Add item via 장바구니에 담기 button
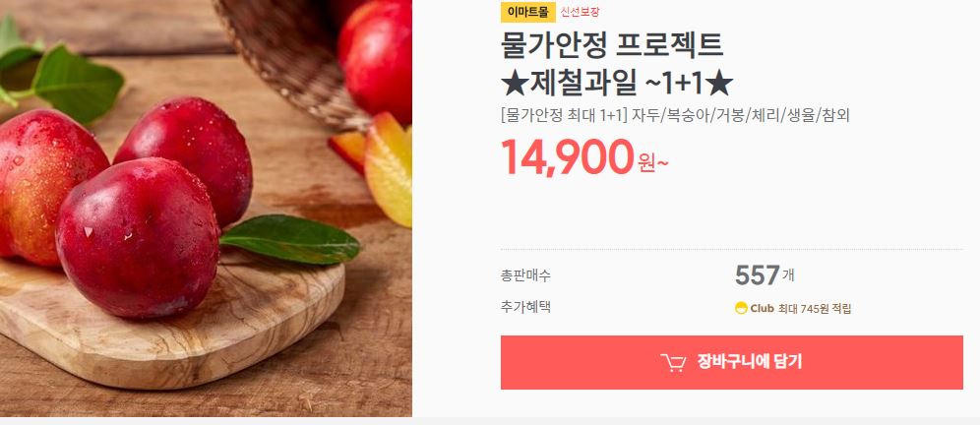 [731, 362]
